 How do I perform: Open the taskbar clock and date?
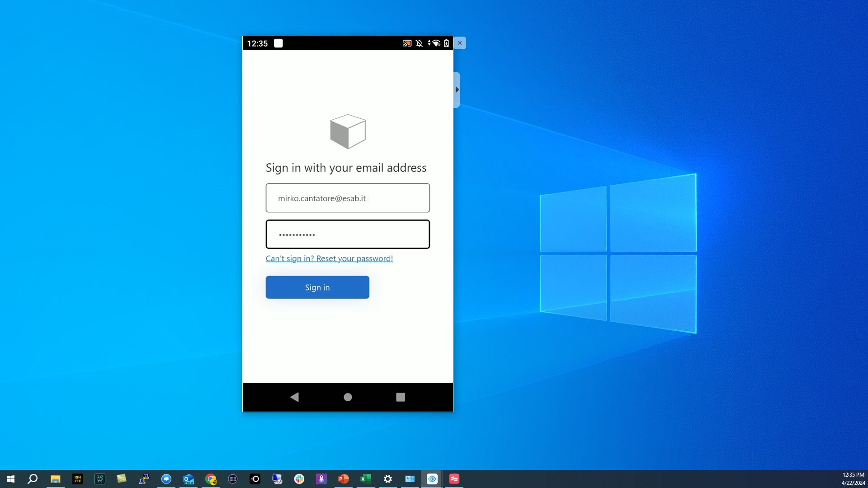[853, 479]
